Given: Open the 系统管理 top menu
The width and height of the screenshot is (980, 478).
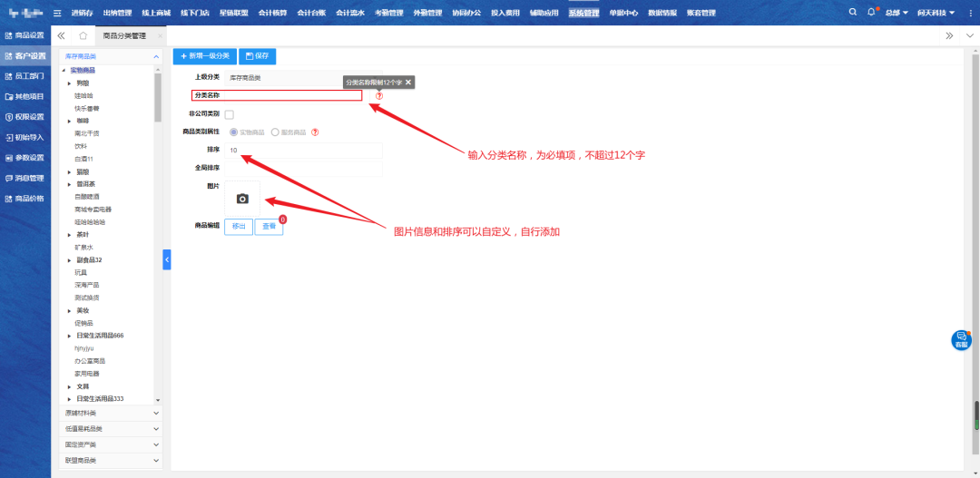Looking at the screenshot, I should [583, 13].
